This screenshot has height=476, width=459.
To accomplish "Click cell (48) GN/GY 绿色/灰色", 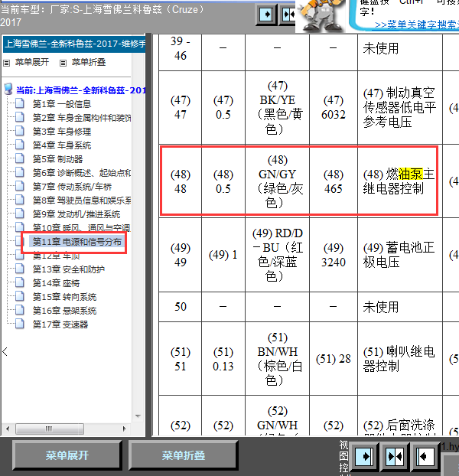I will pyautogui.click(x=277, y=181).
